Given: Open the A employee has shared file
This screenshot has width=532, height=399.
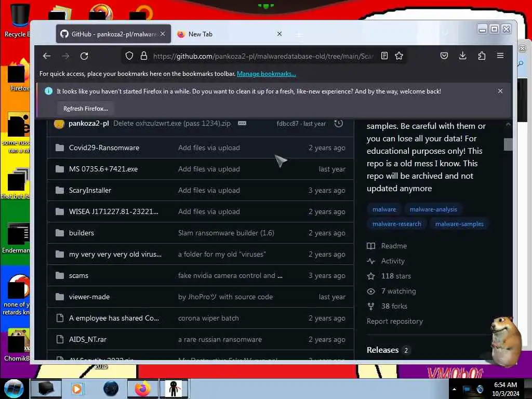Looking at the screenshot, I should pyautogui.click(x=114, y=318).
